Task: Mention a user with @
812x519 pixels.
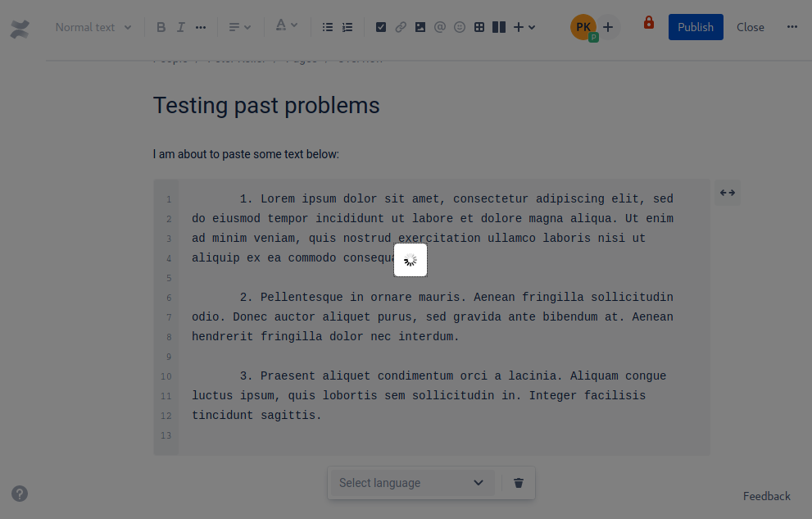Action: (x=439, y=26)
